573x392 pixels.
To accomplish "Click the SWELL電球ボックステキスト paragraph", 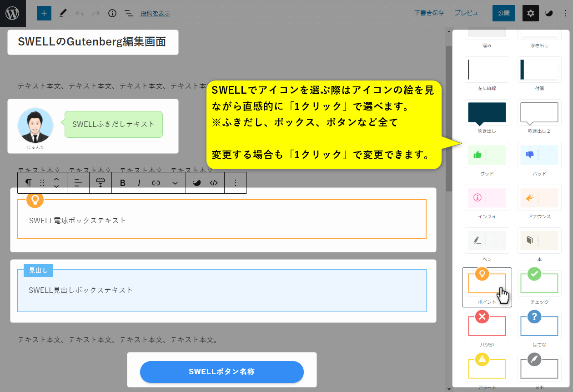I will (77, 221).
